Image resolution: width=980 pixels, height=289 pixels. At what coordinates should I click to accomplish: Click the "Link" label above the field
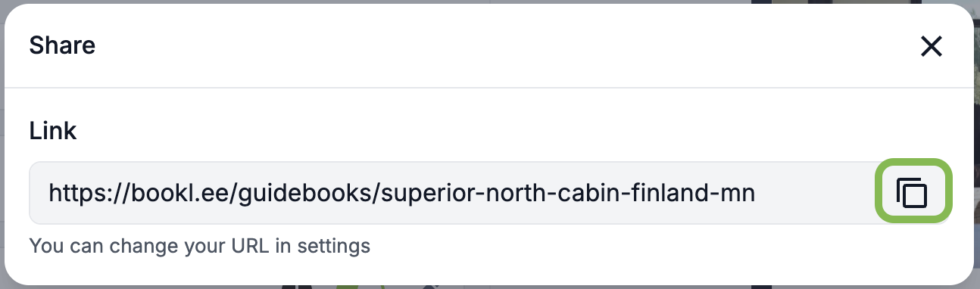click(x=53, y=131)
